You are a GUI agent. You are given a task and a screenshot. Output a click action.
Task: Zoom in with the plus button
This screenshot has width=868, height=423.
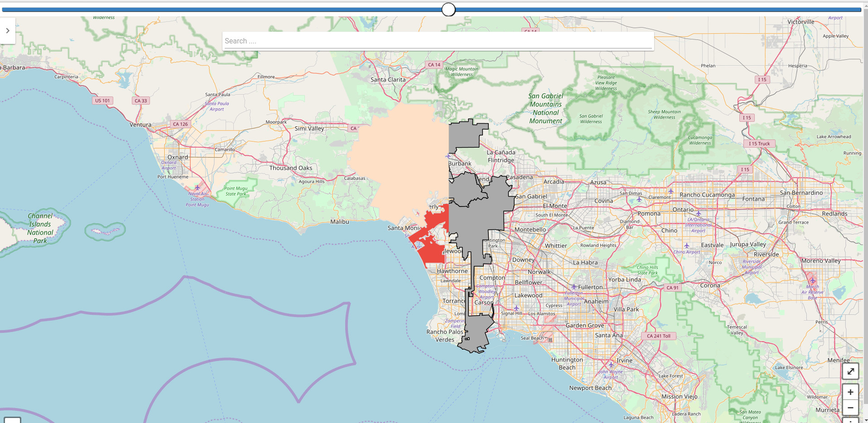point(850,392)
